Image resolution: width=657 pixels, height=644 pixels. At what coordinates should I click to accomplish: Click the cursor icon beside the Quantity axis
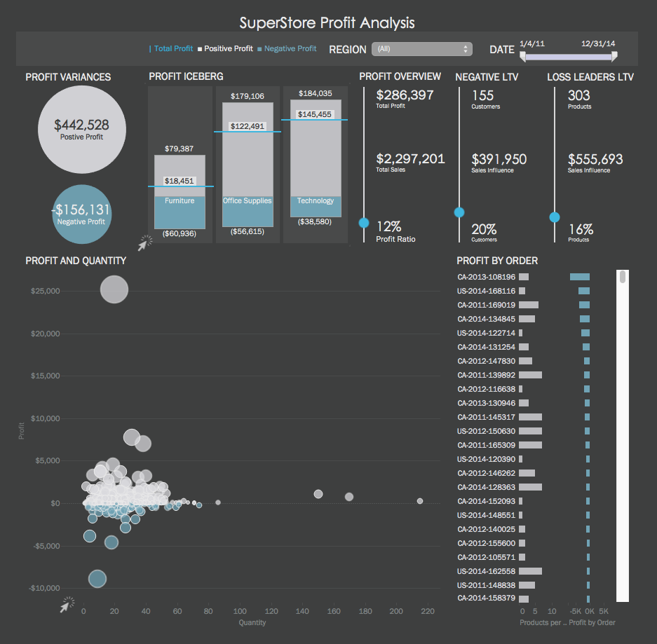coord(67,605)
